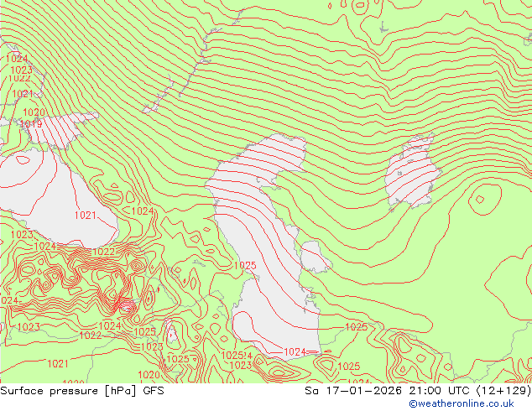Select the "Surface pressure [hPa] GFS" caption

point(82,391)
